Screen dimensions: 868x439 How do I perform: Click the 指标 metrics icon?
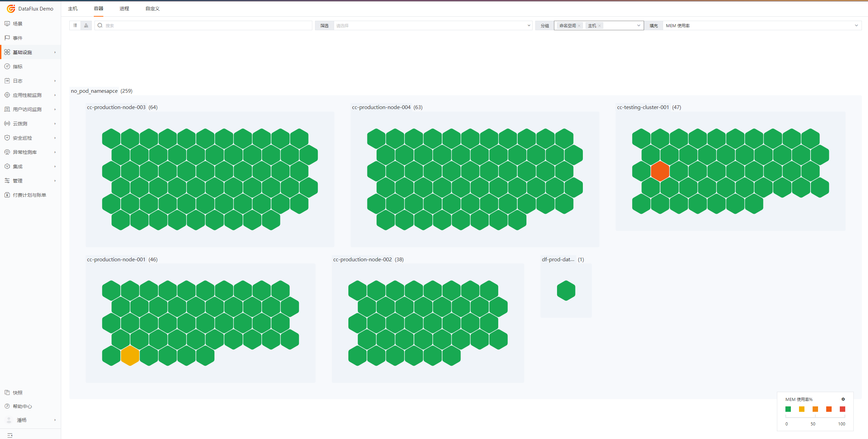(x=7, y=66)
